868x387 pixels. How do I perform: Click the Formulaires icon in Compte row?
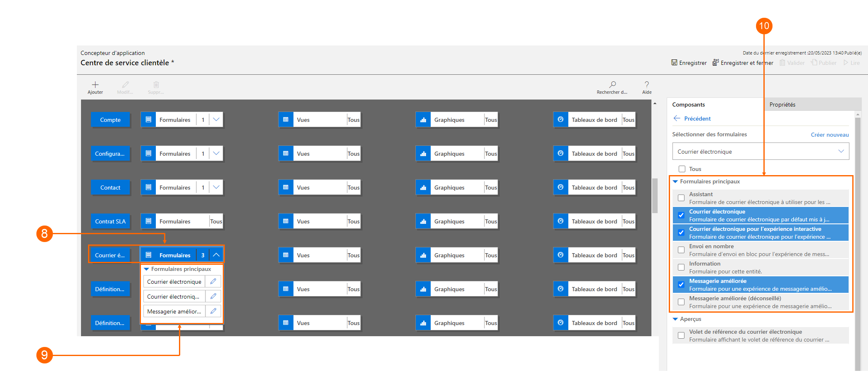148,120
